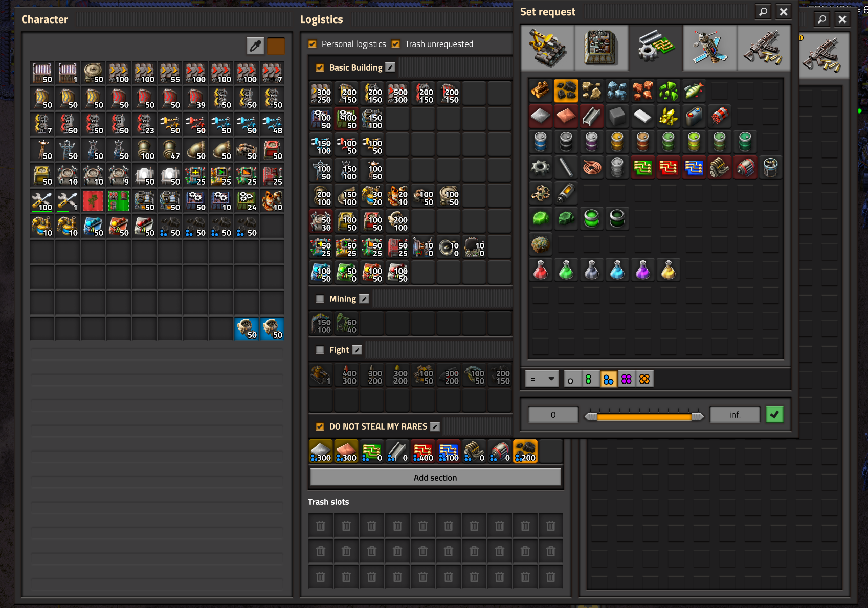Switch to the Combat tab in Set request
Screen dimensions: 868x608
(764, 47)
